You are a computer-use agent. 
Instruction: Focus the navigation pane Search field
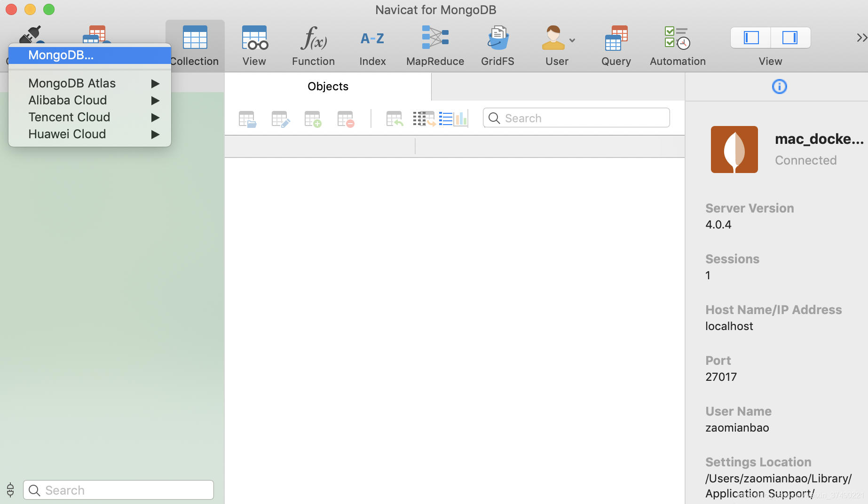(118, 490)
